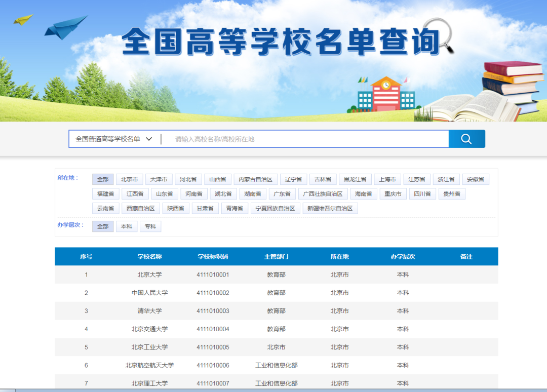Select 黑龙江省 province filter
Viewport: 547px width, 392px height.
(355, 179)
